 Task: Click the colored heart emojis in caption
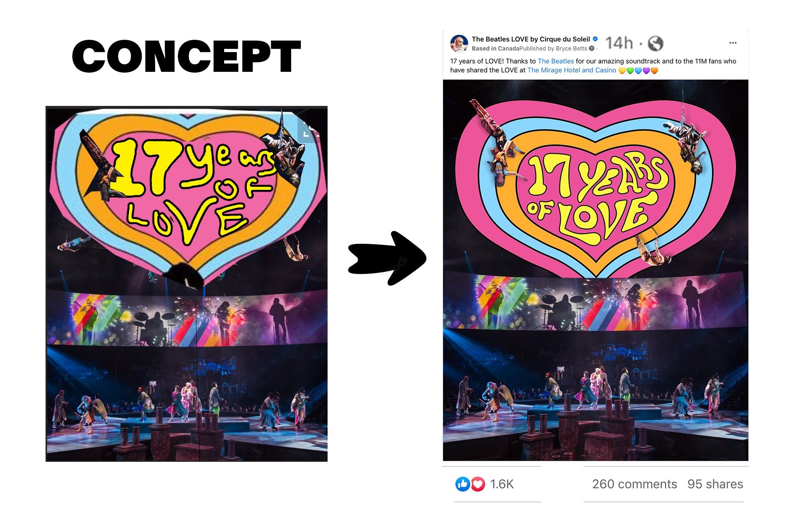click(638, 71)
